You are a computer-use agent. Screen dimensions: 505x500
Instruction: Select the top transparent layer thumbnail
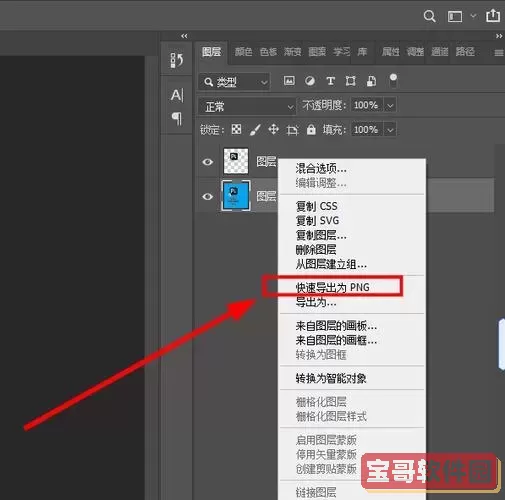coord(236,161)
